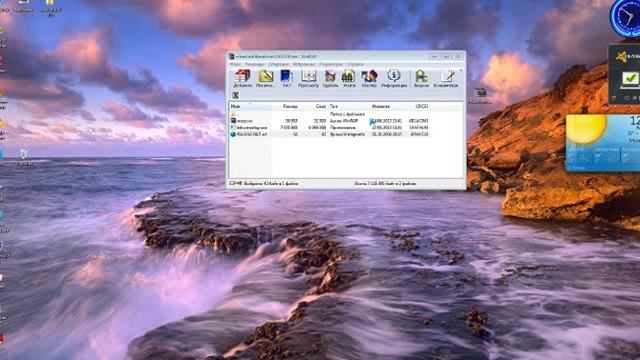Open the View (Просмотр) toolbar icon

pos(308,78)
